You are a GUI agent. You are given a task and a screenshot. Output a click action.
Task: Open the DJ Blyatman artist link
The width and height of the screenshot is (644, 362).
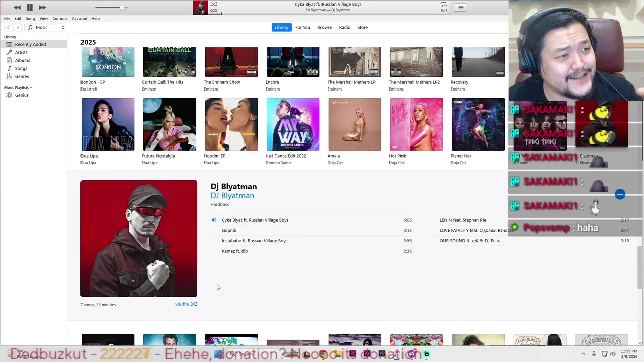[x=232, y=196]
